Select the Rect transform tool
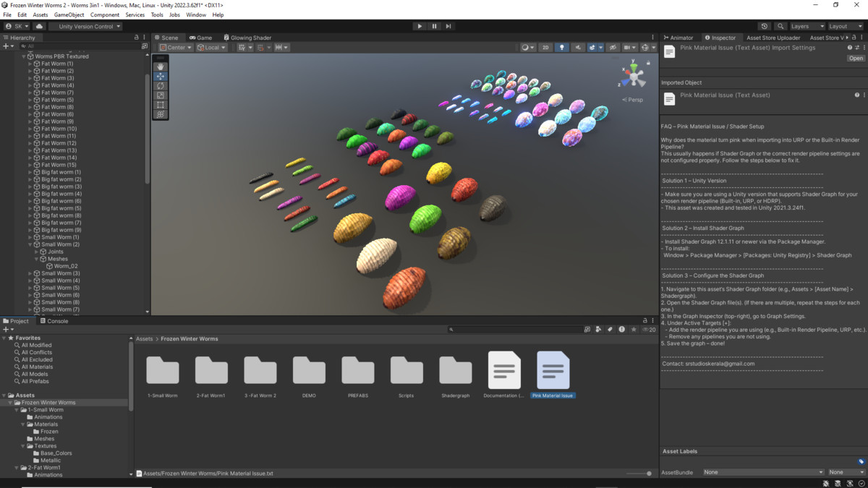The height and width of the screenshot is (488, 868). click(x=161, y=105)
